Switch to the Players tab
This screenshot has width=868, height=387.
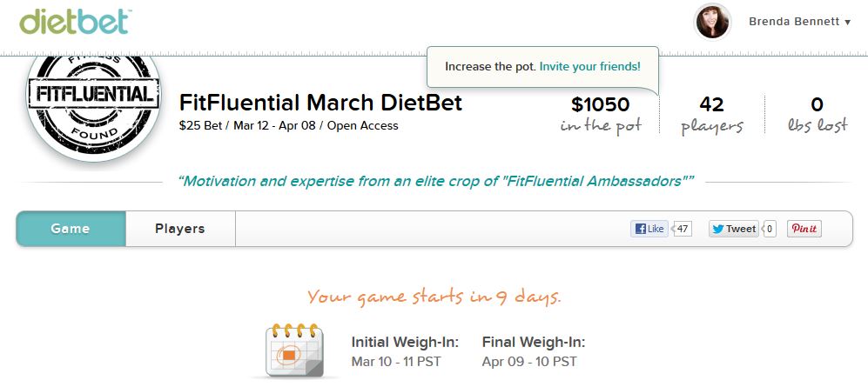[x=180, y=229]
